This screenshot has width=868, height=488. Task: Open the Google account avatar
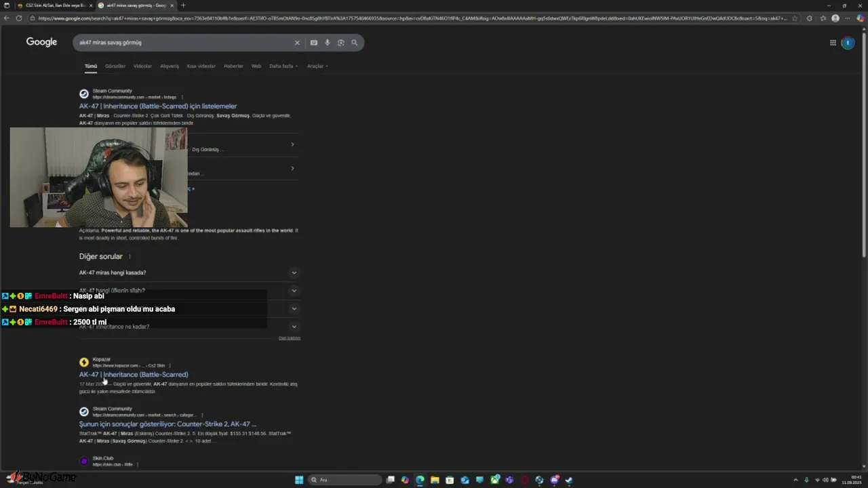point(848,43)
